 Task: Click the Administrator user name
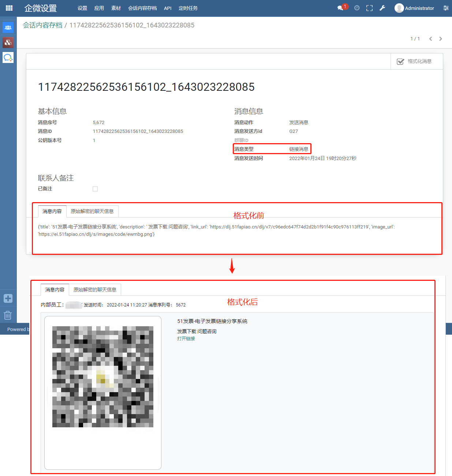point(419,8)
